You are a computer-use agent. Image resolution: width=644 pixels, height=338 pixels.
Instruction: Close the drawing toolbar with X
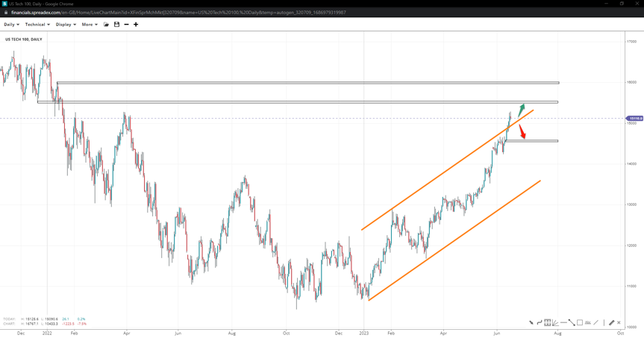pos(619,322)
